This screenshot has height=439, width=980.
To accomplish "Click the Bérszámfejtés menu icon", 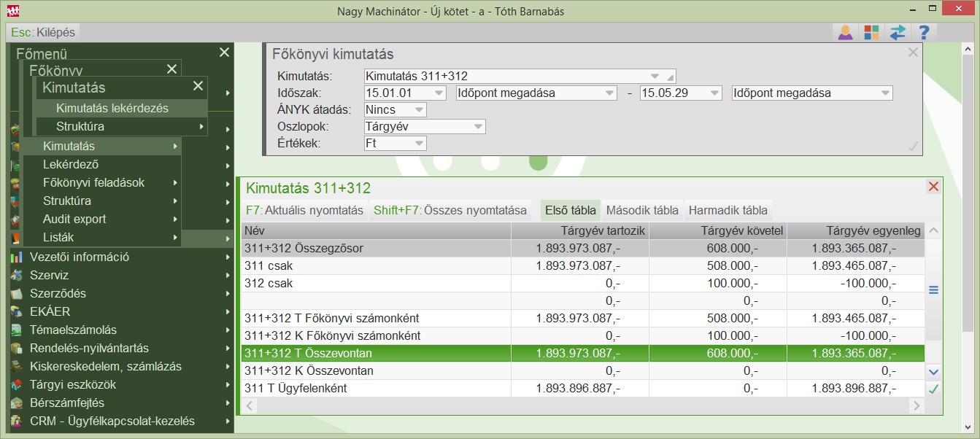I will (17, 403).
